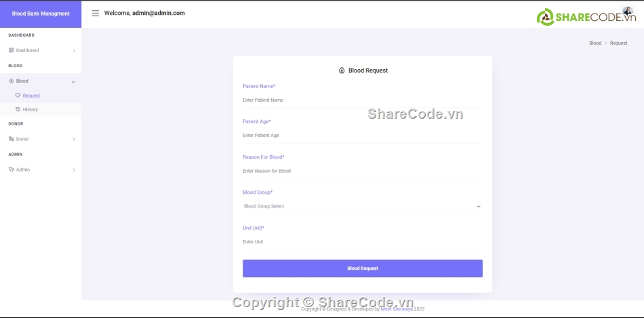The width and height of the screenshot is (644, 318).
Task: Expand the Dashboard menu chevron
Action: (74, 51)
